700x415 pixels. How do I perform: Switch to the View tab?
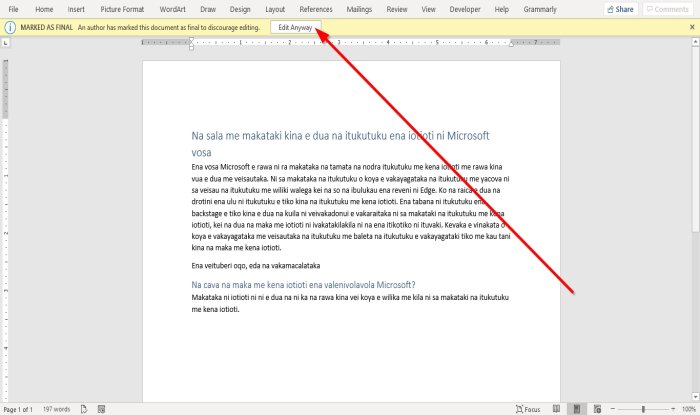[x=428, y=9]
